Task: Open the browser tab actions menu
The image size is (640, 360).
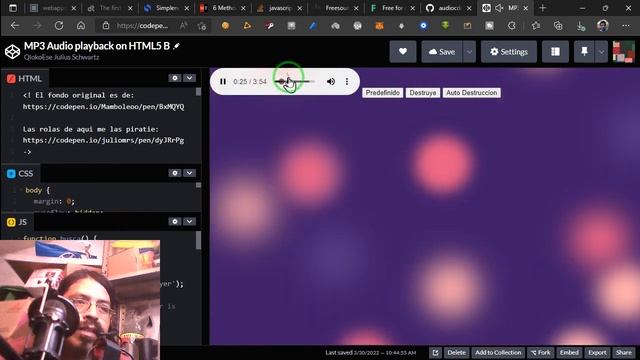Action: point(13,8)
